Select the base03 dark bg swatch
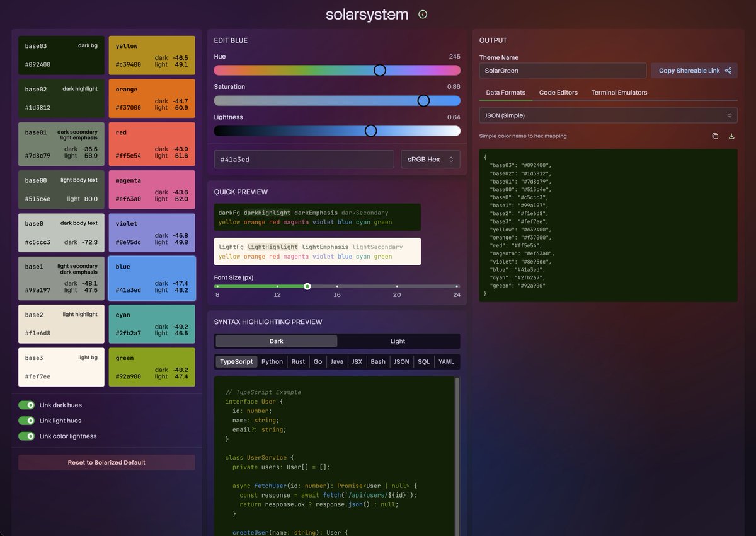Image resolution: width=756 pixels, height=536 pixels. [x=61, y=55]
